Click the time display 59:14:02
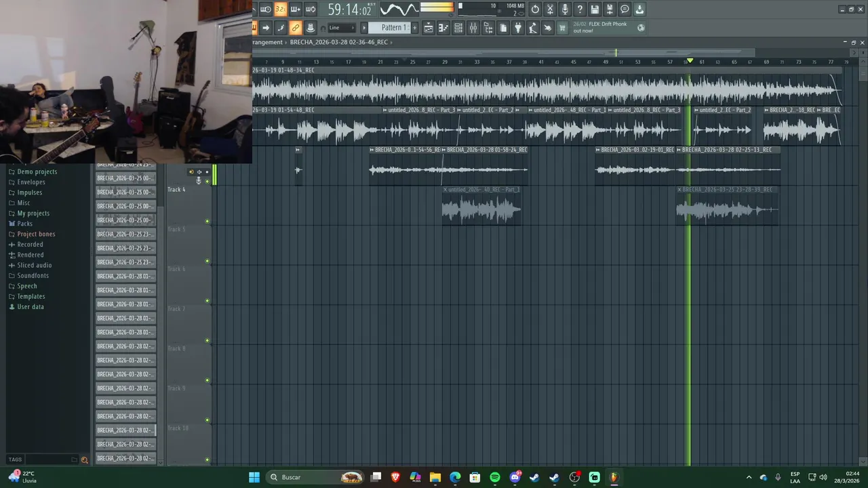 [x=349, y=9]
